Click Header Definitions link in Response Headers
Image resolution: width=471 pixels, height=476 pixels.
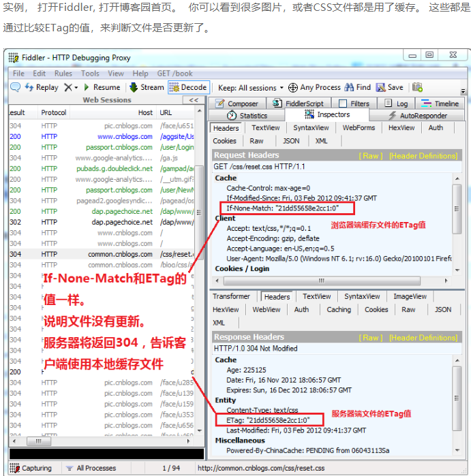click(x=423, y=338)
